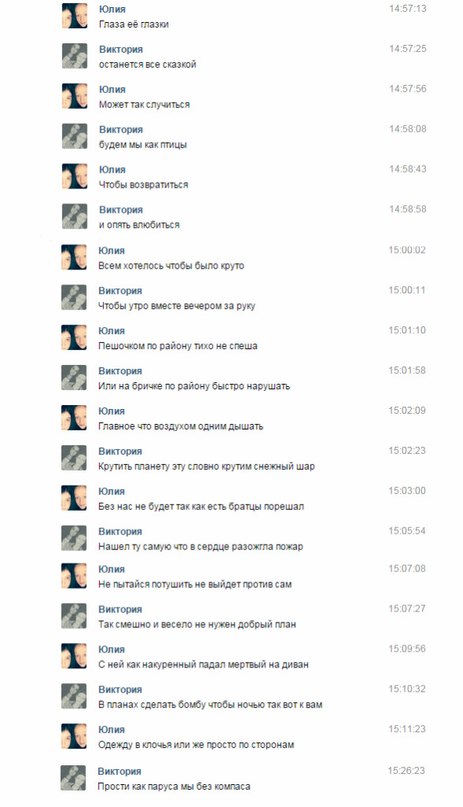The image size is (463, 807).
Task: Click name Юлия above 'Не пытайся потушить'
Action: [x=112, y=569]
